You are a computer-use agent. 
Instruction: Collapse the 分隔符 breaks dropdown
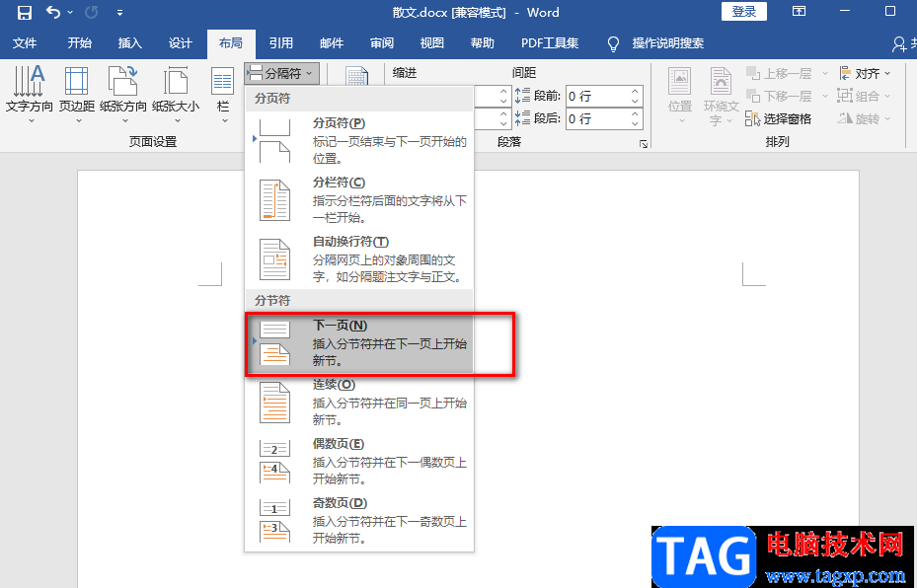click(x=281, y=74)
